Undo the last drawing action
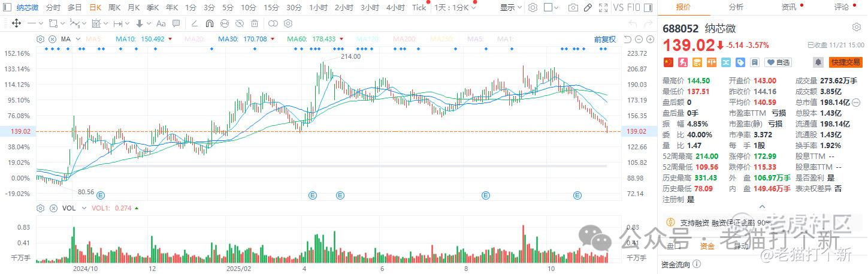The width and height of the screenshot is (868, 274). point(633,23)
